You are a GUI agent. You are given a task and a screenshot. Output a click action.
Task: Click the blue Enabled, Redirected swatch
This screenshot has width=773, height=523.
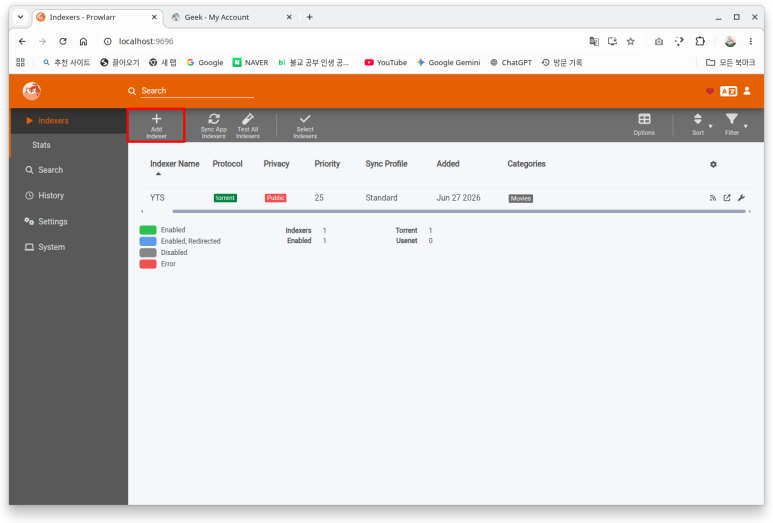pos(148,241)
